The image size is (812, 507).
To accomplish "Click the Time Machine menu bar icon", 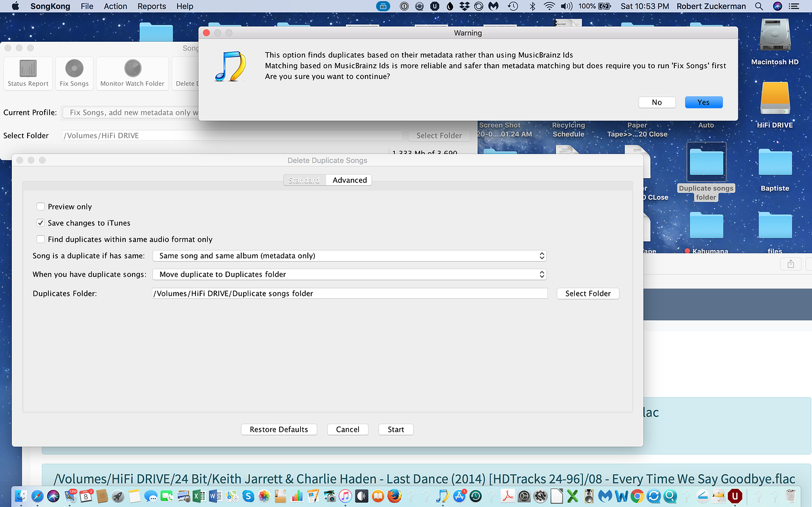I will tap(513, 6).
